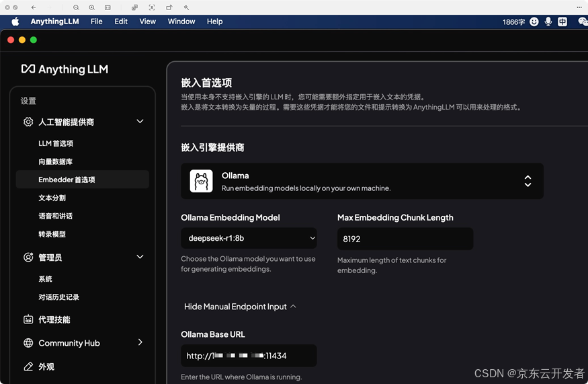The height and width of the screenshot is (384, 588).
Task: Open the embedding provider Ollama selector
Action: pos(362,181)
